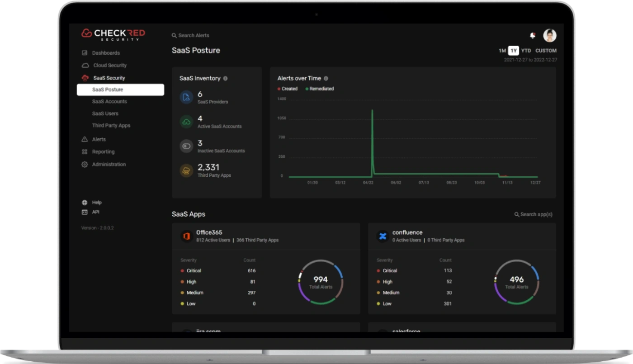Screen dimensions: 633x364
Task: Select the 1Y time range
Action: point(513,51)
